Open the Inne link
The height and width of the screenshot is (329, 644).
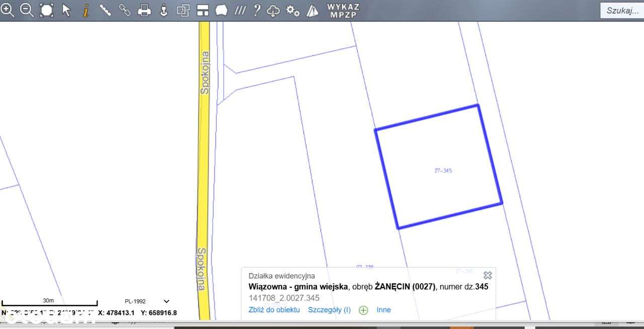384,310
